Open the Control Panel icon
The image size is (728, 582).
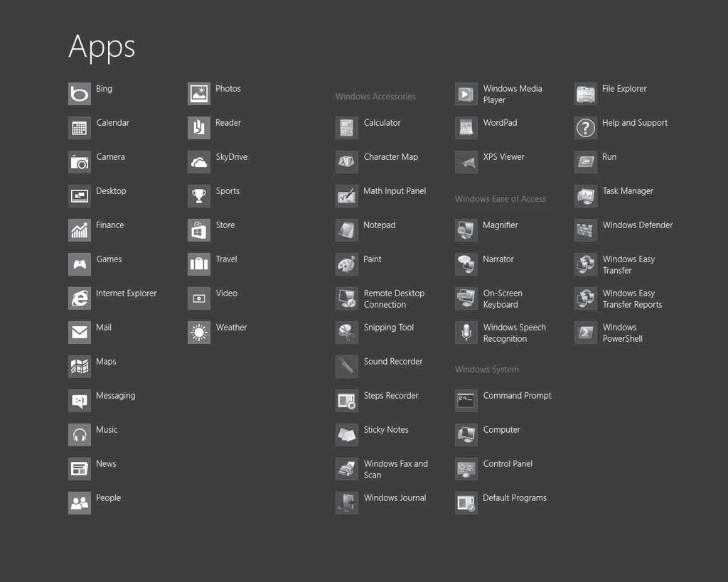point(466,469)
